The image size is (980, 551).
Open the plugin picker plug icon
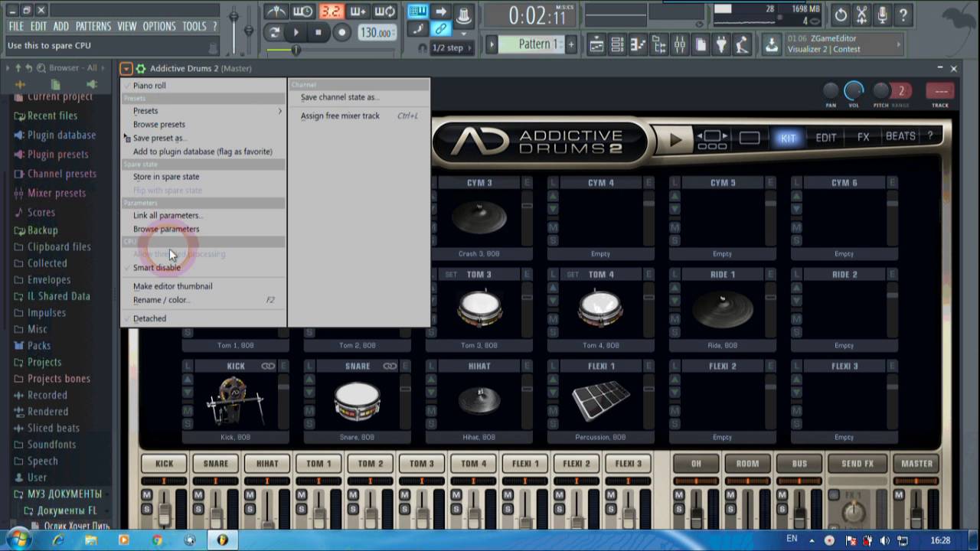[721, 45]
